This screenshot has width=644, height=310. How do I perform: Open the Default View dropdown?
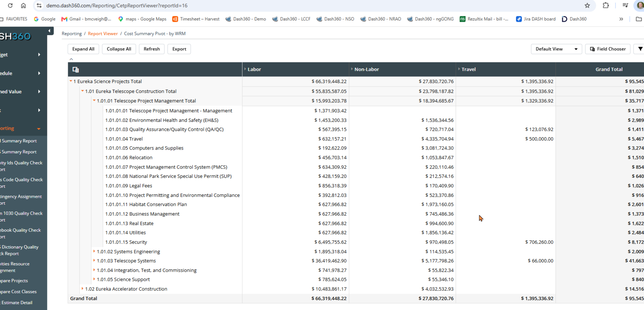(556, 49)
